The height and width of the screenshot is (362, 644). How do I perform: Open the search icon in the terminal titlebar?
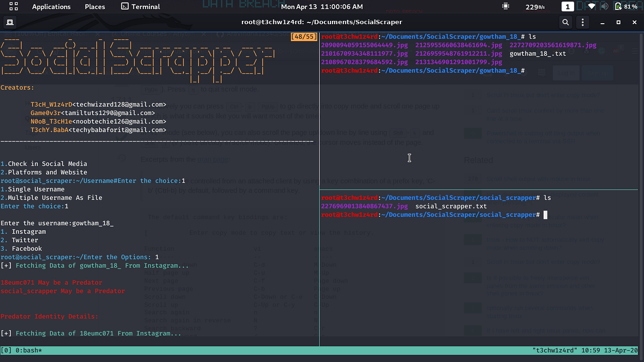pyautogui.click(x=565, y=22)
